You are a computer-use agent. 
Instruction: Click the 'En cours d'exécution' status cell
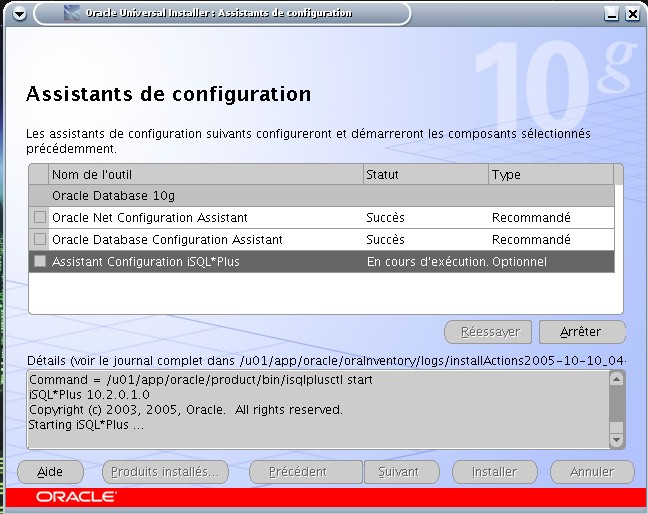point(427,262)
